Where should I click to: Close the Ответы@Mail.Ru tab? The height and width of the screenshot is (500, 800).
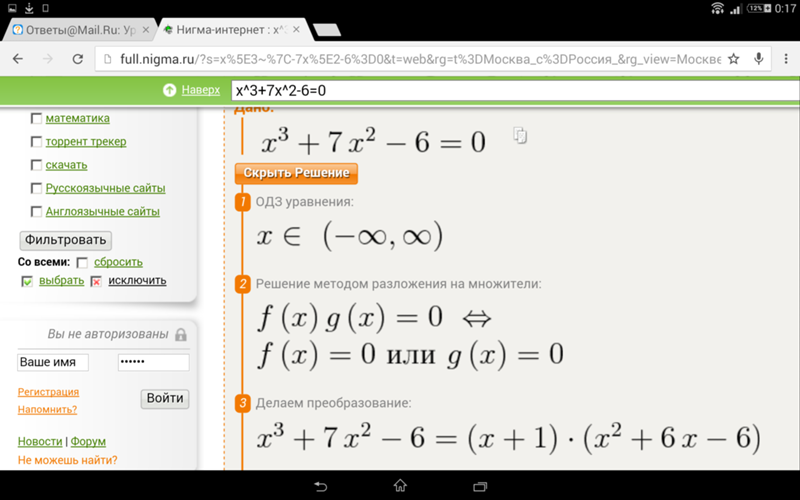point(145,30)
